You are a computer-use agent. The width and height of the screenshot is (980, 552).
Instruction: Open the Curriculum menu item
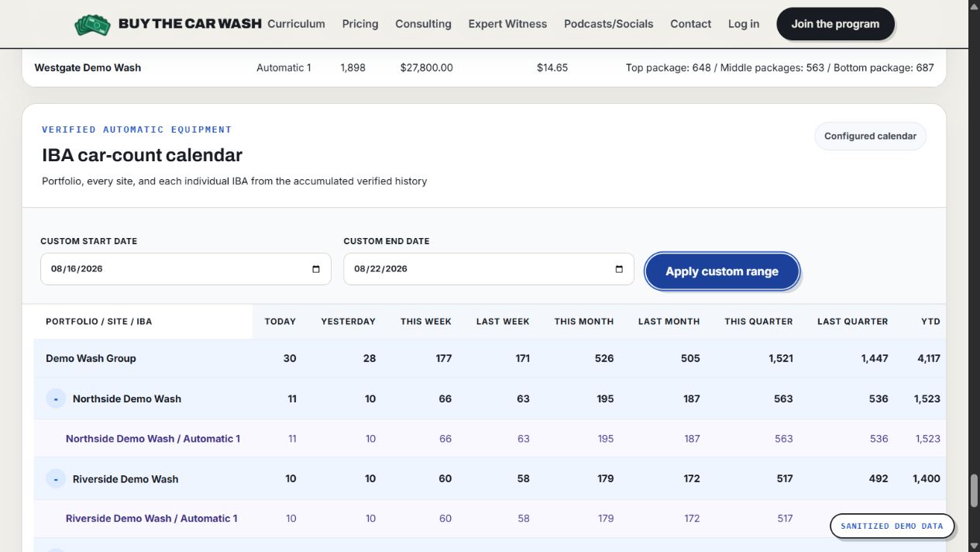tap(296, 24)
